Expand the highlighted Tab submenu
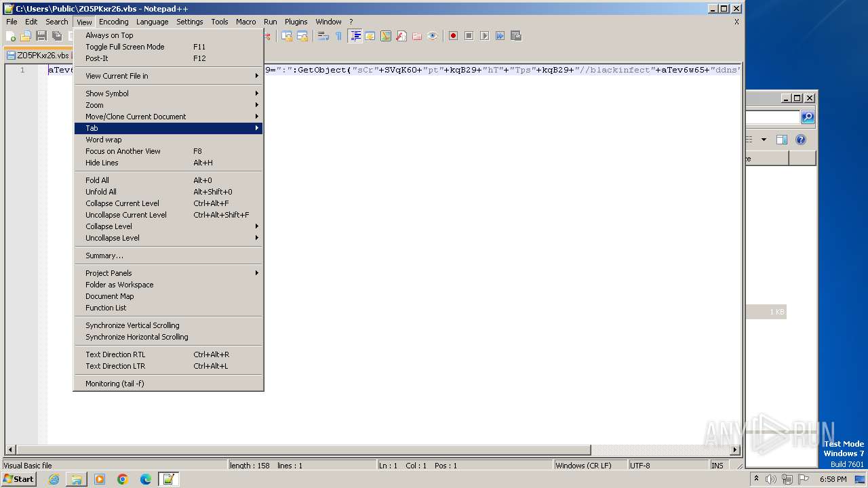This screenshot has width=868, height=488. coord(168,128)
